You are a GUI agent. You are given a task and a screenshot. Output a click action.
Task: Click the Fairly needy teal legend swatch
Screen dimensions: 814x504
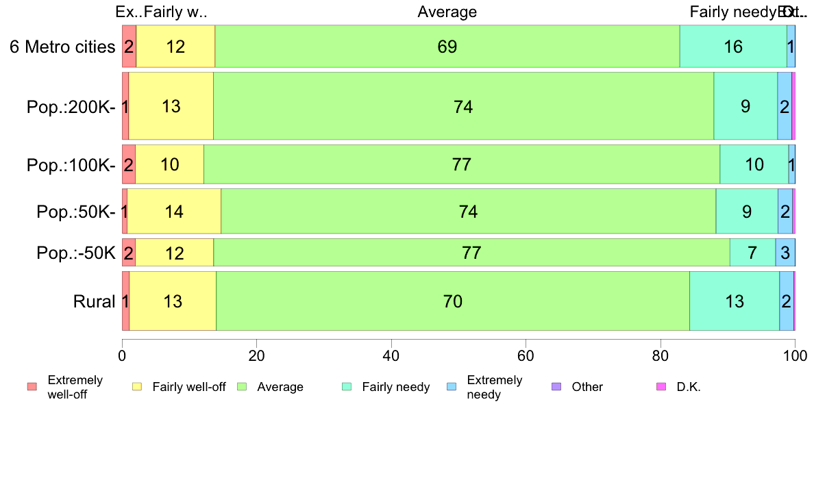tap(347, 387)
